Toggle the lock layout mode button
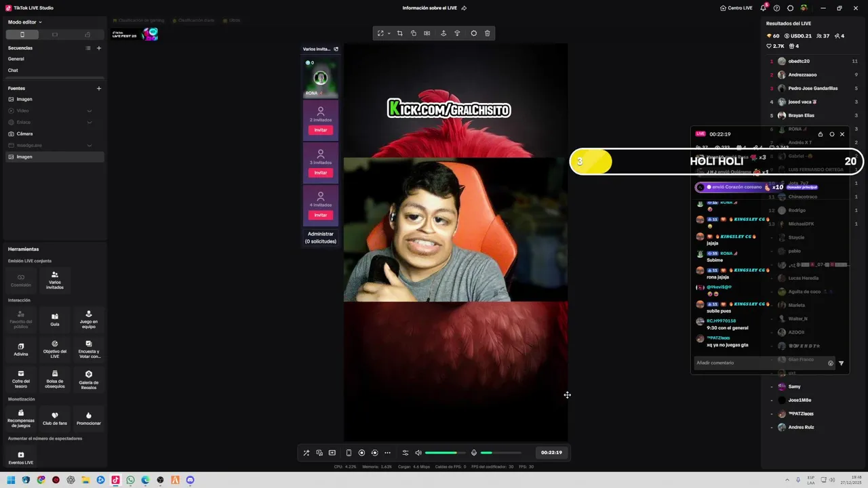Image resolution: width=868 pixels, height=488 pixels. pyautogui.click(x=87, y=35)
